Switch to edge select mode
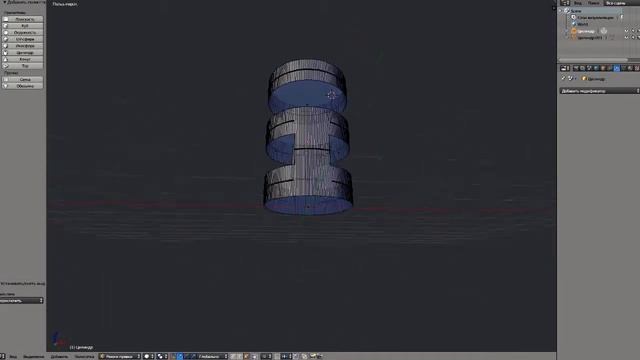Screen dimensions: 640x360 239,356
